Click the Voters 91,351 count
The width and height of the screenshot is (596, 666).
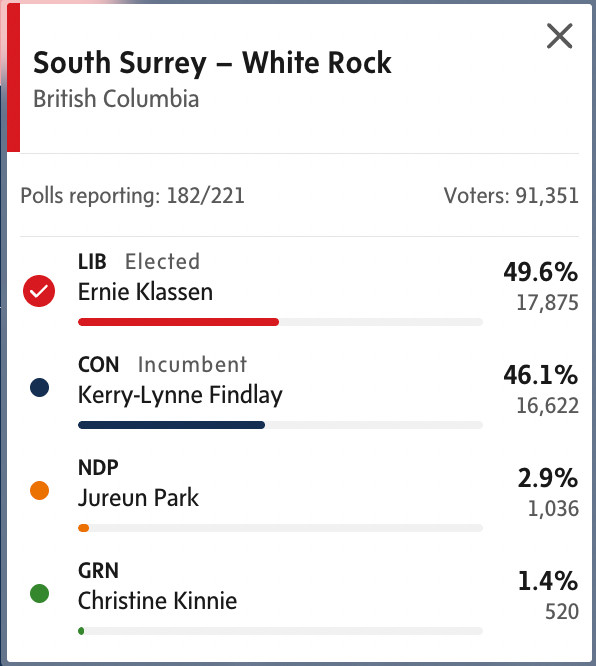point(511,196)
